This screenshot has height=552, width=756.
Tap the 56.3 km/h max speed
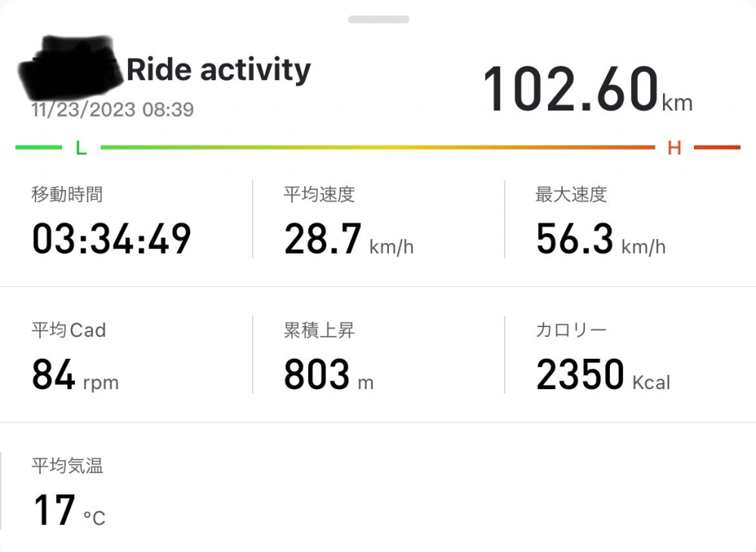601,240
